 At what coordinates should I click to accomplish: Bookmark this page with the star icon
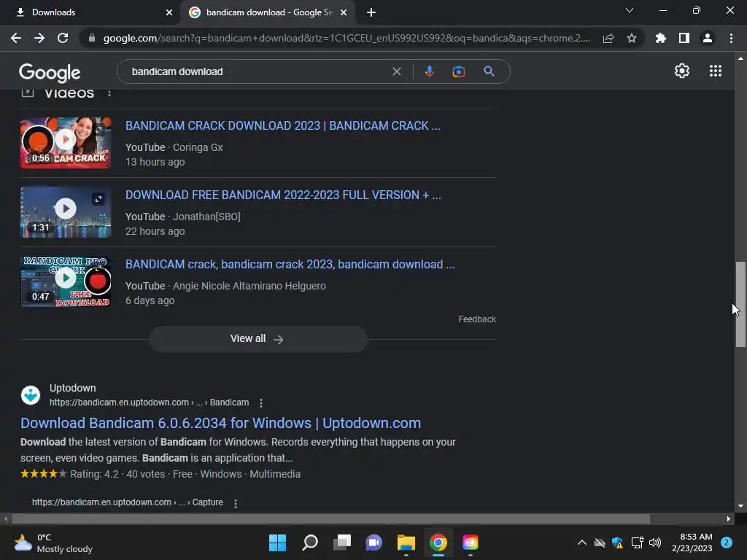click(632, 38)
